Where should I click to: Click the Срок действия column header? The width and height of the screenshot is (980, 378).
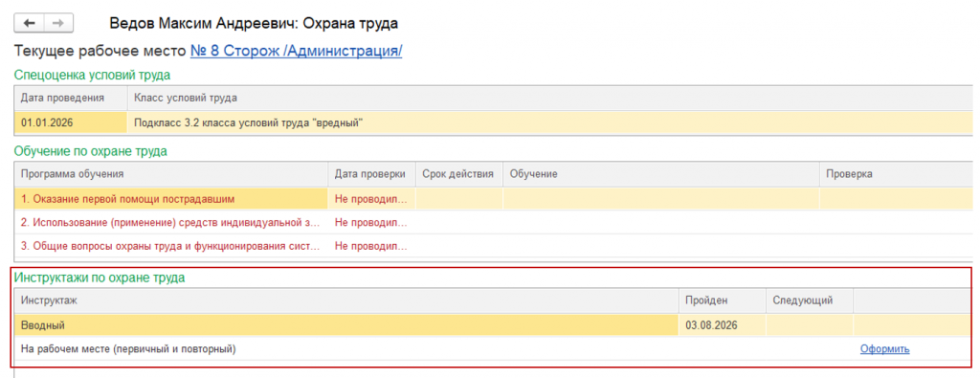click(x=459, y=174)
